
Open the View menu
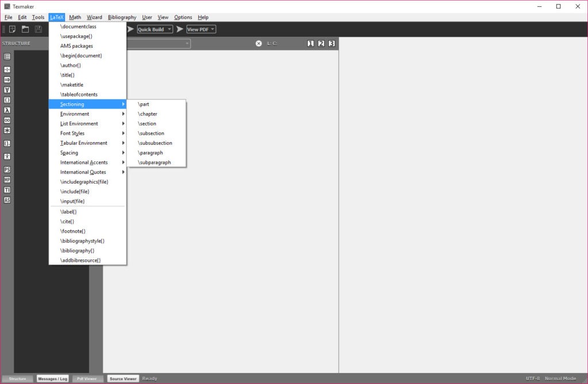pyautogui.click(x=163, y=17)
